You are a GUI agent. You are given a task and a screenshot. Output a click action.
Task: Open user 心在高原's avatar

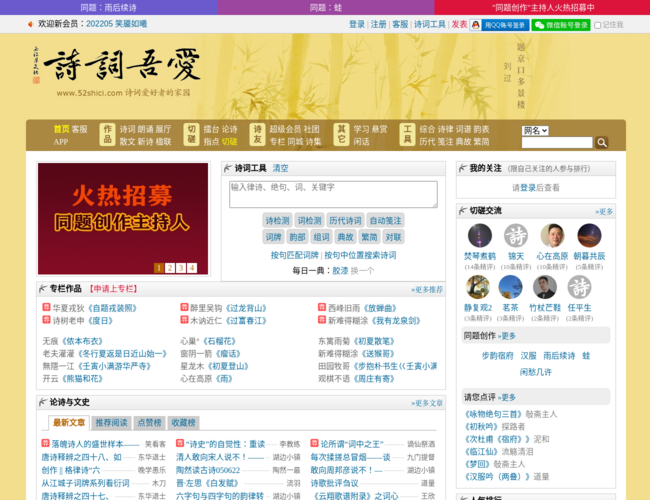coord(552,236)
